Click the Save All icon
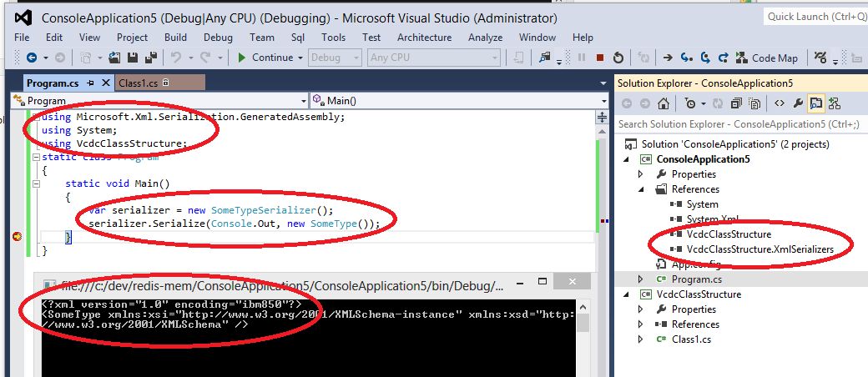 [151, 58]
